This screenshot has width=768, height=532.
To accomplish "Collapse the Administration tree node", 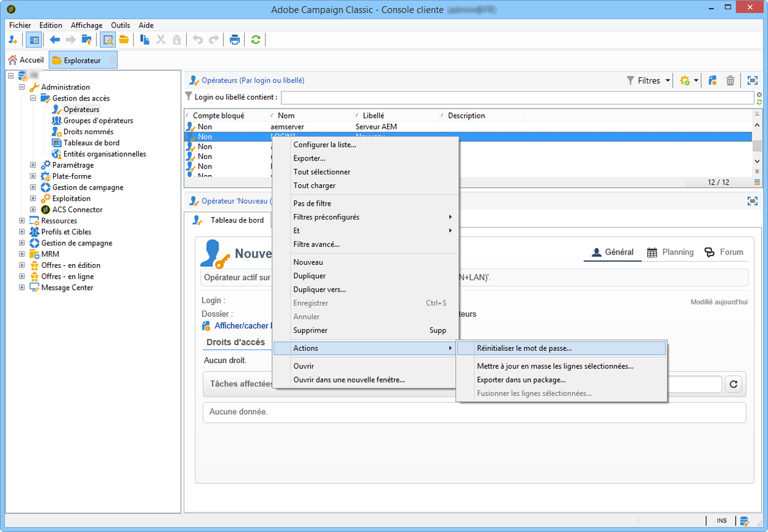I will [22, 87].
